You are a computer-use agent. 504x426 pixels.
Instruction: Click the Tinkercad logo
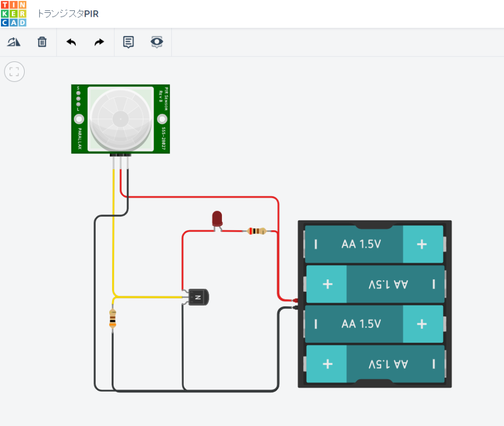tap(14, 14)
